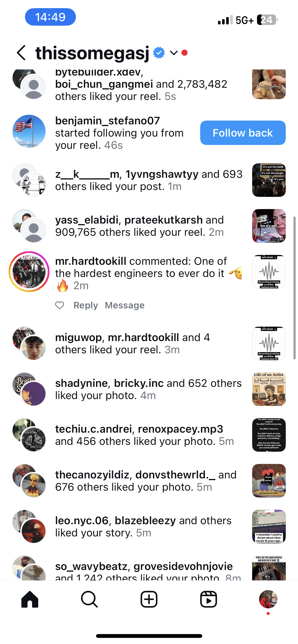The image size is (298, 644).
Task: Open the Reels tab icon
Action: pos(209,599)
